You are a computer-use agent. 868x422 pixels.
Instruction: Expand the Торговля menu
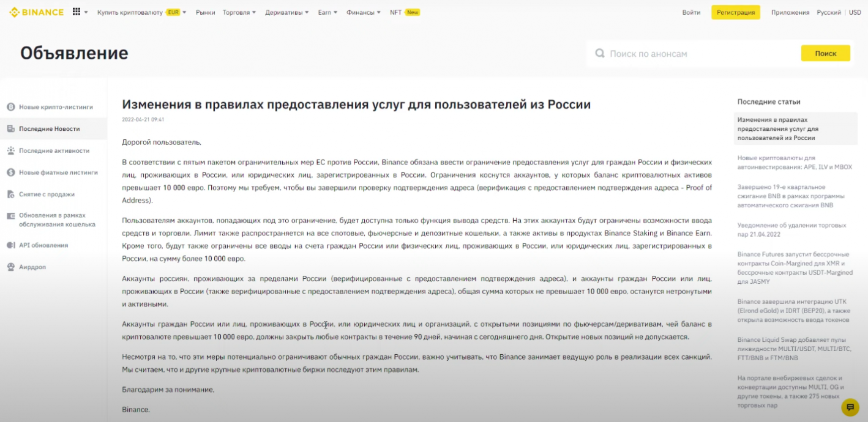click(239, 12)
